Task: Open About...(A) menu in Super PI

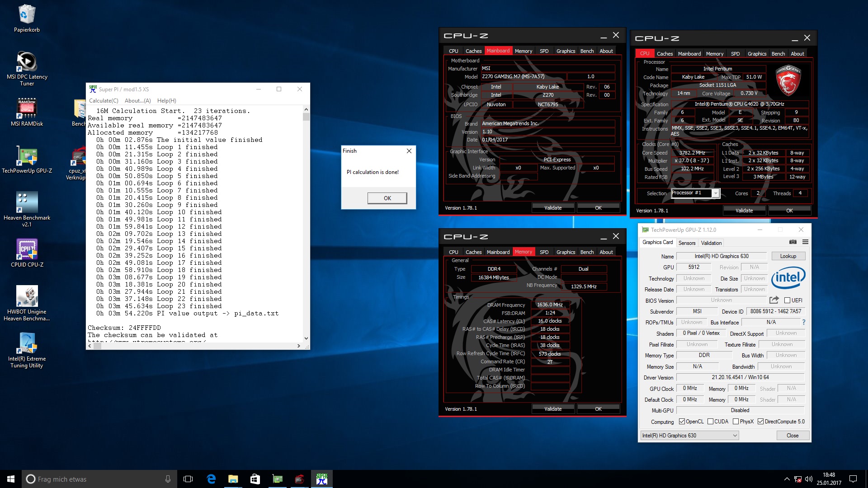Action: click(x=138, y=101)
